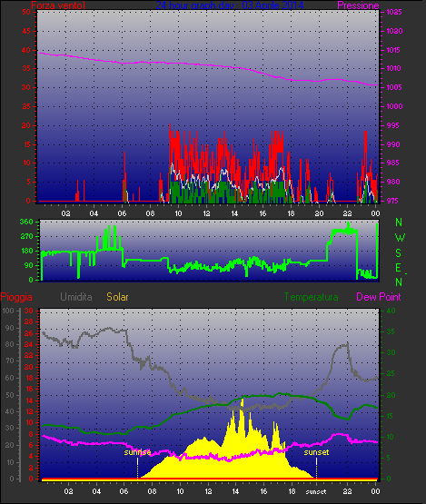Click '14' on the bottom chart time axis
426x504 pixels.
click(x=235, y=491)
